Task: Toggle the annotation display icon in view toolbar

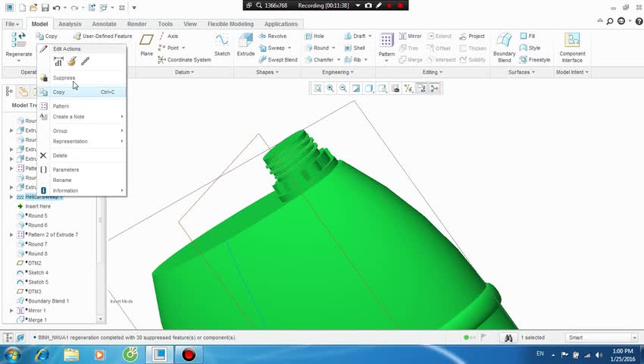Action: tap(421, 89)
